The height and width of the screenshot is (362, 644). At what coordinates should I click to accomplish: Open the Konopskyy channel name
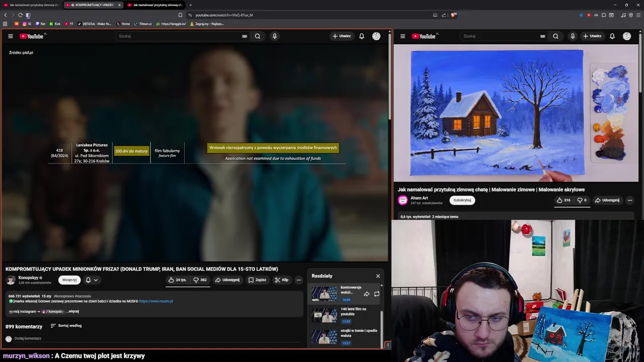[28, 278]
